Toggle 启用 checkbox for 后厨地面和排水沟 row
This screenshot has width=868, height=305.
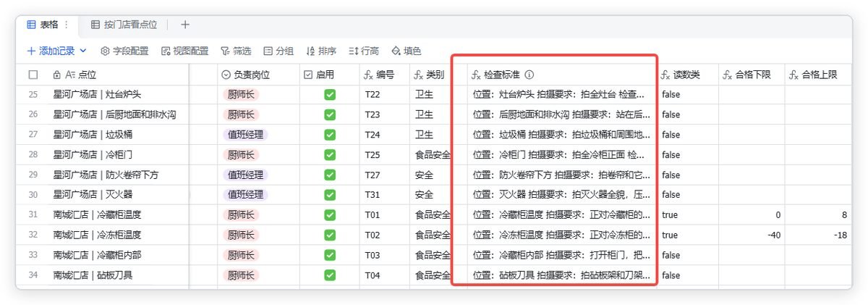330,114
